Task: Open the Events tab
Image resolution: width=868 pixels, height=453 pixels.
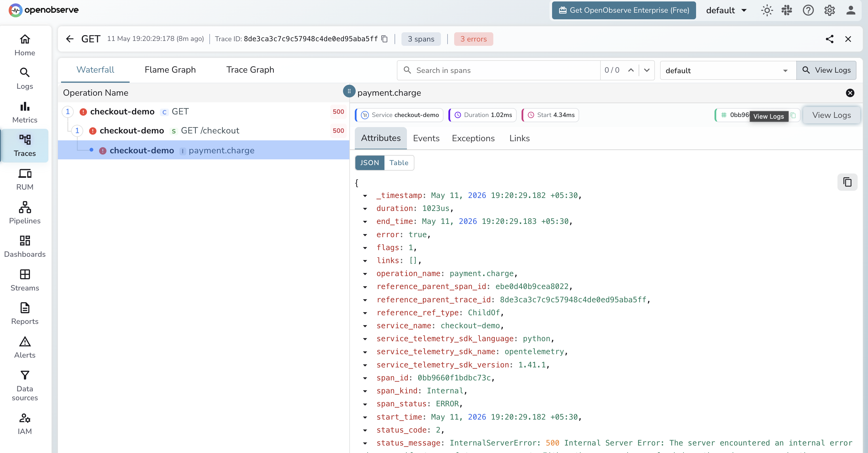Action: coord(426,138)
